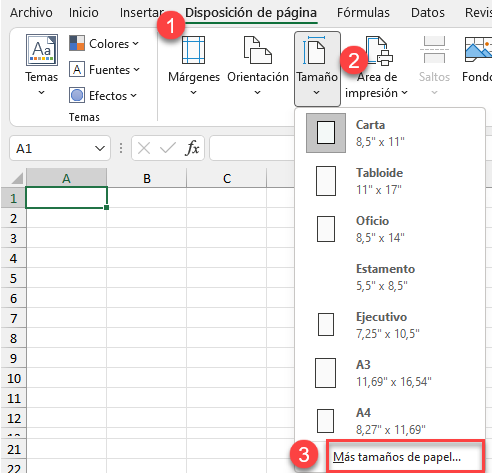The image size is (492, 473).
Task: Click the formula bar options dots
Action: click(121, 148)
